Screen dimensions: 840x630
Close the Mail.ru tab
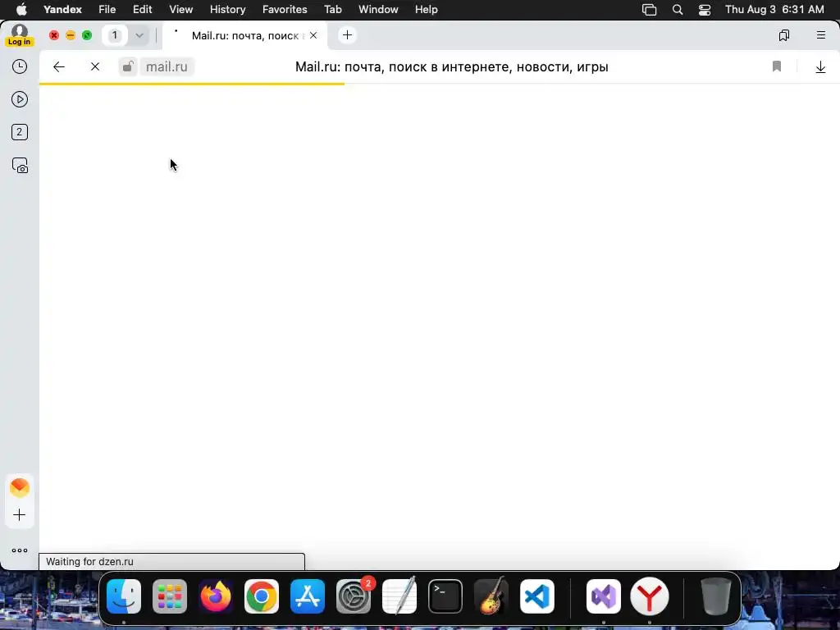click(313, 35)
